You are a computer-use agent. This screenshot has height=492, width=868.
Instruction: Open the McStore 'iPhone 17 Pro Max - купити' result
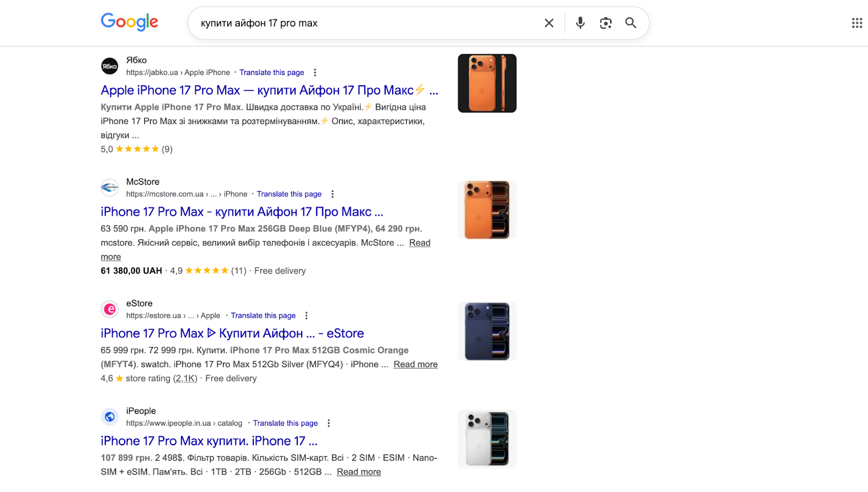click(242, 212)
